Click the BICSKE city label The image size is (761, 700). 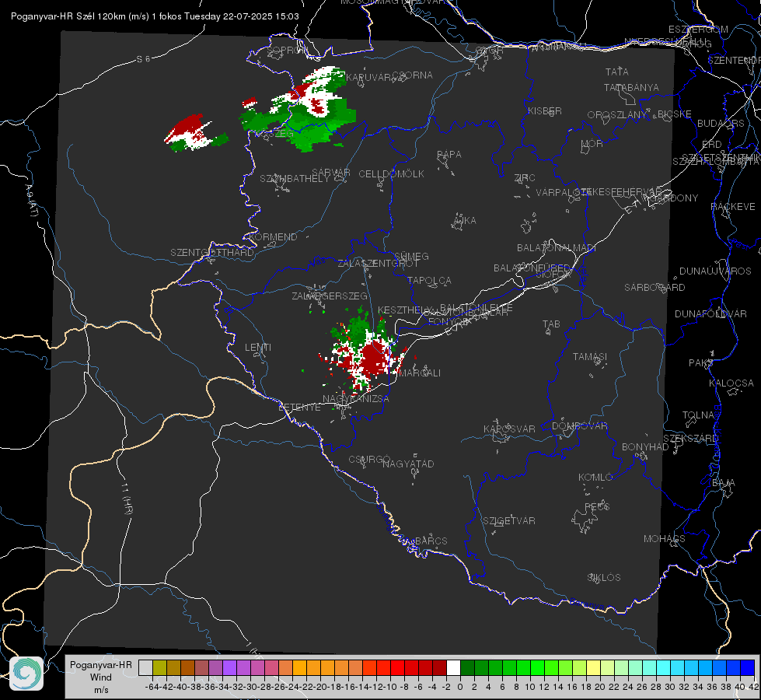[675, 114]
